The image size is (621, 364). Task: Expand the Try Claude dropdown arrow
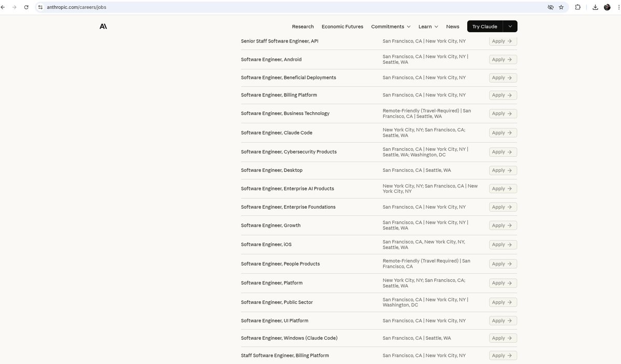pyautogui.click(x=510, y=26)
